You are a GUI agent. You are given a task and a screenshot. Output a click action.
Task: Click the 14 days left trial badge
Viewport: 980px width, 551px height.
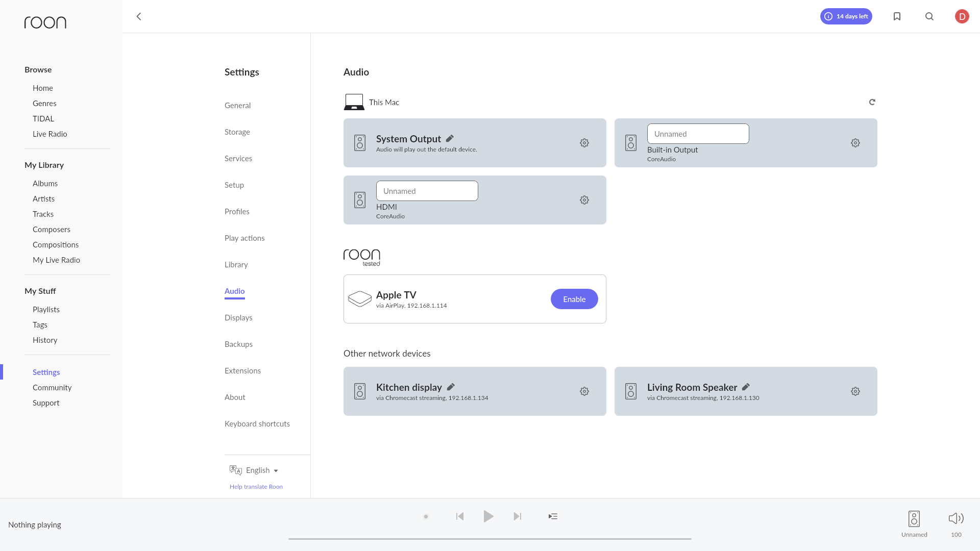846,16
